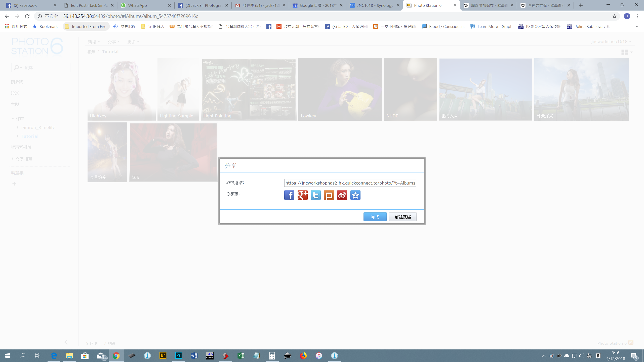Add new collection with plus icon
The image size is (644, 362).
(x=14, y=184)
